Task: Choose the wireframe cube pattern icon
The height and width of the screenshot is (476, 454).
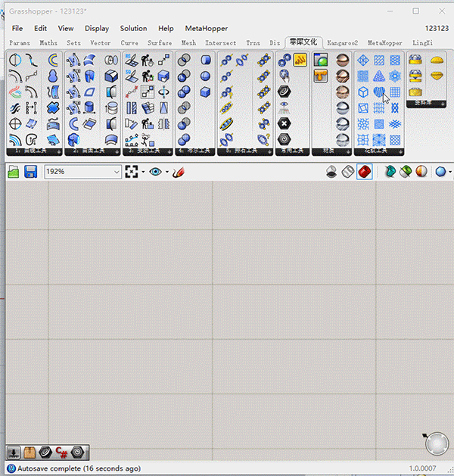Action: (363, 92)
